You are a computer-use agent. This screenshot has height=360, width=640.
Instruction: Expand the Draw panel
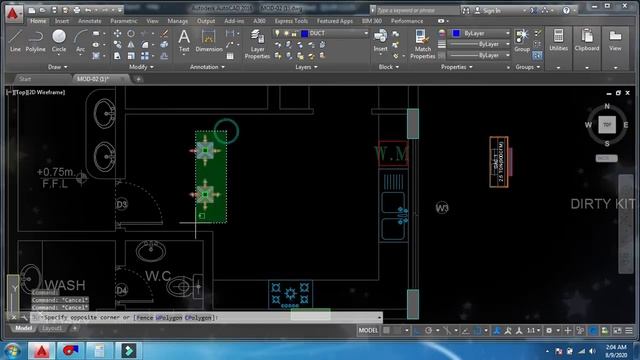(57, 67)
